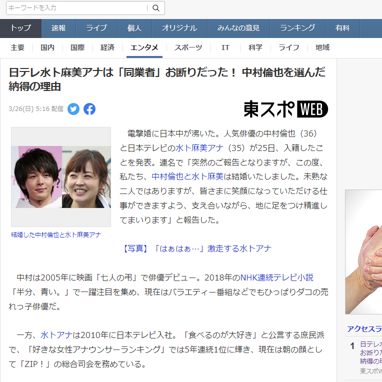Share article via Twitter icon
Screen dimensions: 382x382
click(x=73, y=109)
